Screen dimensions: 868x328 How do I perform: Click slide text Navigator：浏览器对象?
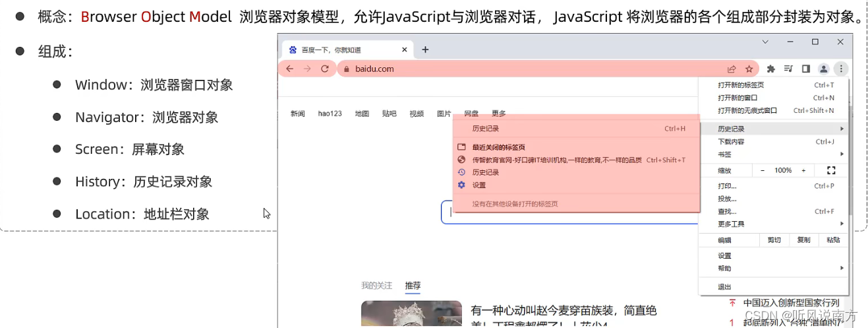pos(146,117)
